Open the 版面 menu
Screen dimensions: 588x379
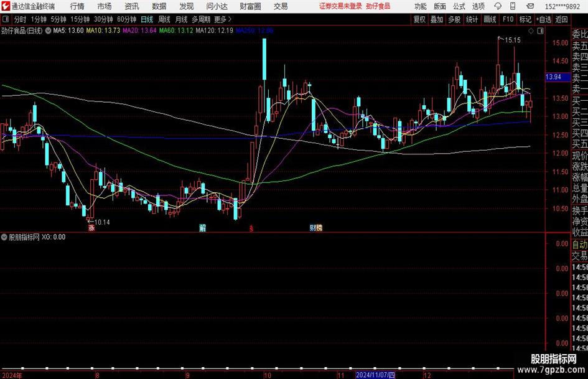tap(439, 6)
